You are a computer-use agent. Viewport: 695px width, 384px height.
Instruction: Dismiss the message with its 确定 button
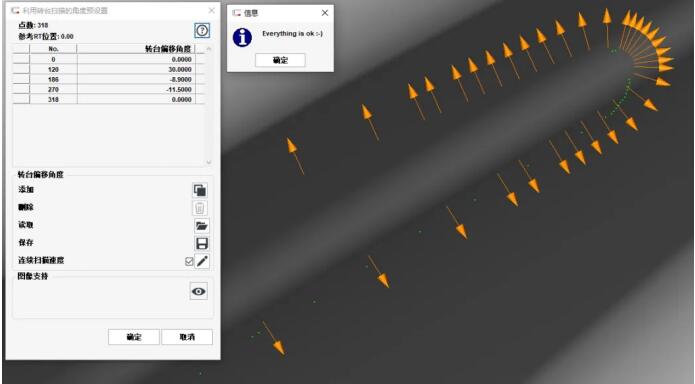[280, 60]
